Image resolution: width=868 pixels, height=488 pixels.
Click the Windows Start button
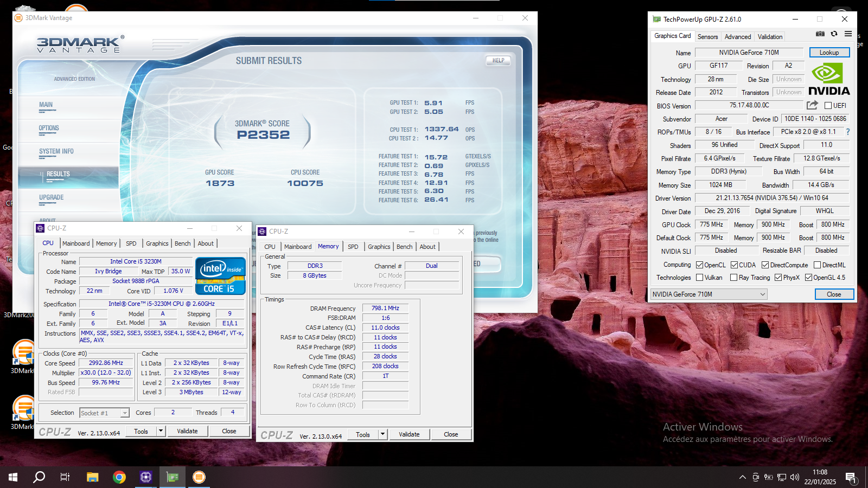(13, 477)
